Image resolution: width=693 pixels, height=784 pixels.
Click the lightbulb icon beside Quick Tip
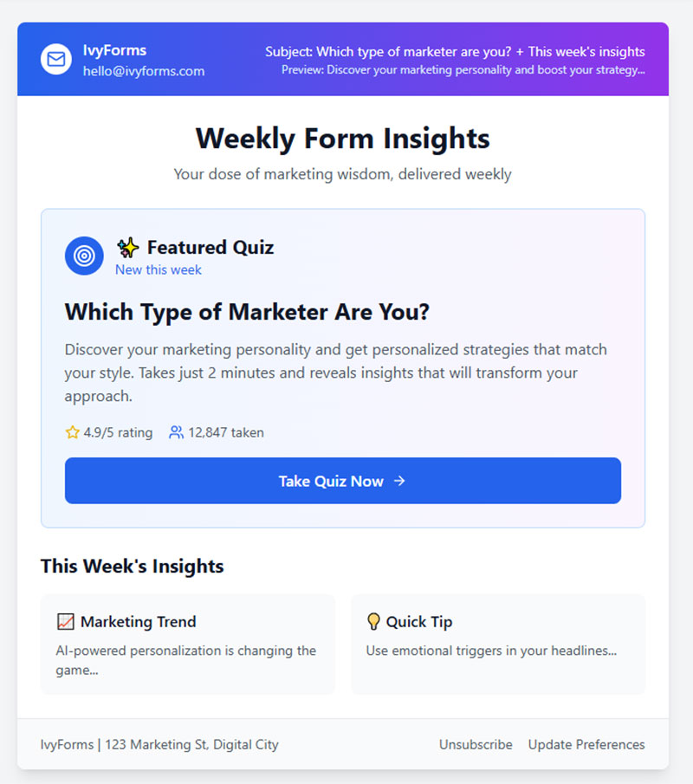tap(373, 621)
